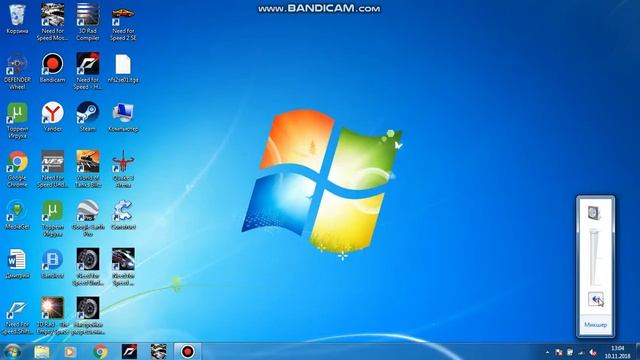
Task: Select the Word document on the desktop
Action: point(17,264)
